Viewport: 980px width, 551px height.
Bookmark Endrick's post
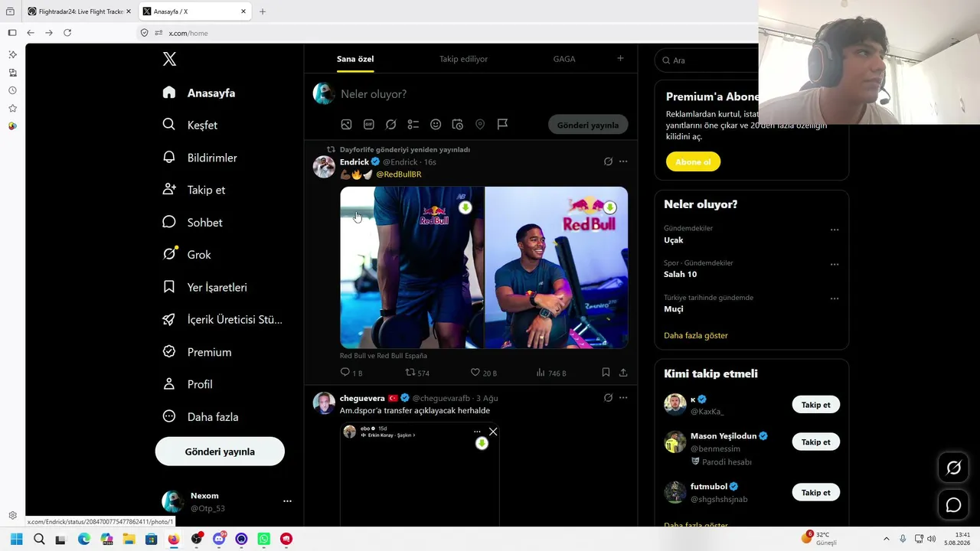(x=606, y=373)
